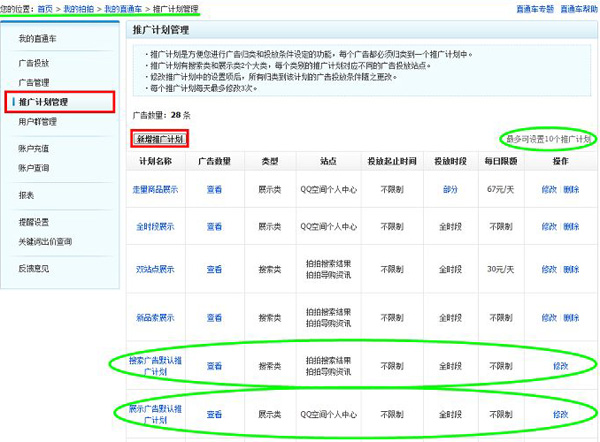Image resolution: width=600 pixels, height=442 pixels.
Task: Open the plan link starting with 新品
Action: tap(155, 318)
